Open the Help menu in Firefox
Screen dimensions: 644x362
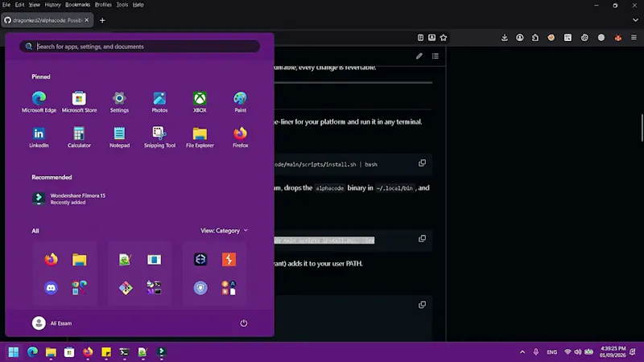tap(138, 5)
